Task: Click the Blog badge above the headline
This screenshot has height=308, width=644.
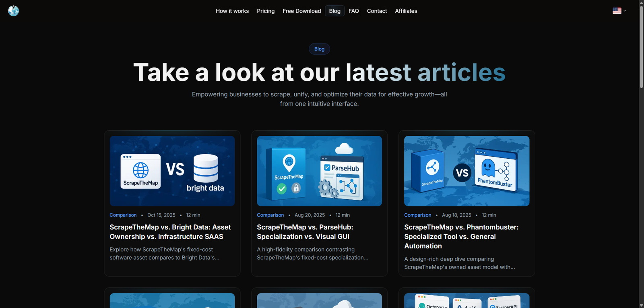Action: click(x=319, y=49)
